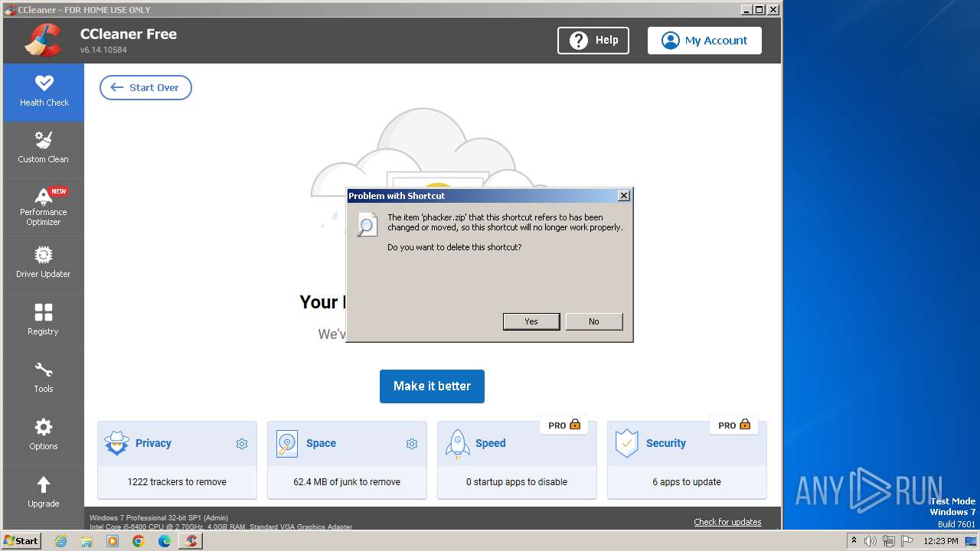Click the CCleaner logo icon

[43, 41]
